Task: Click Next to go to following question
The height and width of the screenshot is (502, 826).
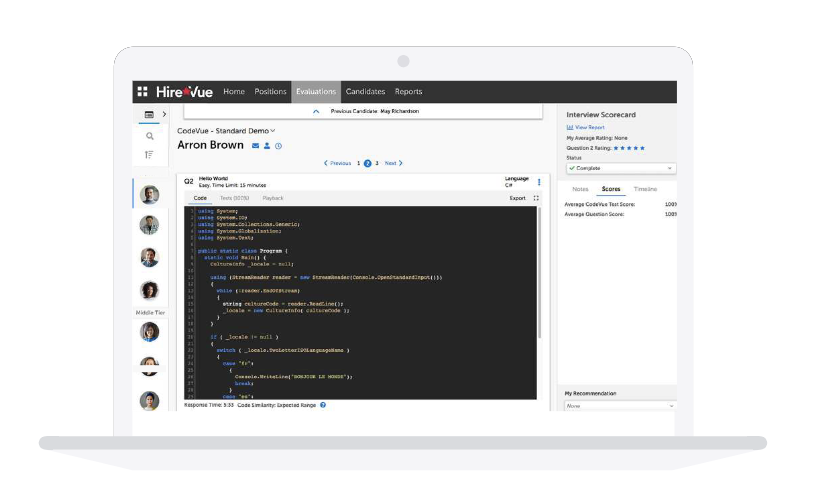Action: [x=393, y=163]
